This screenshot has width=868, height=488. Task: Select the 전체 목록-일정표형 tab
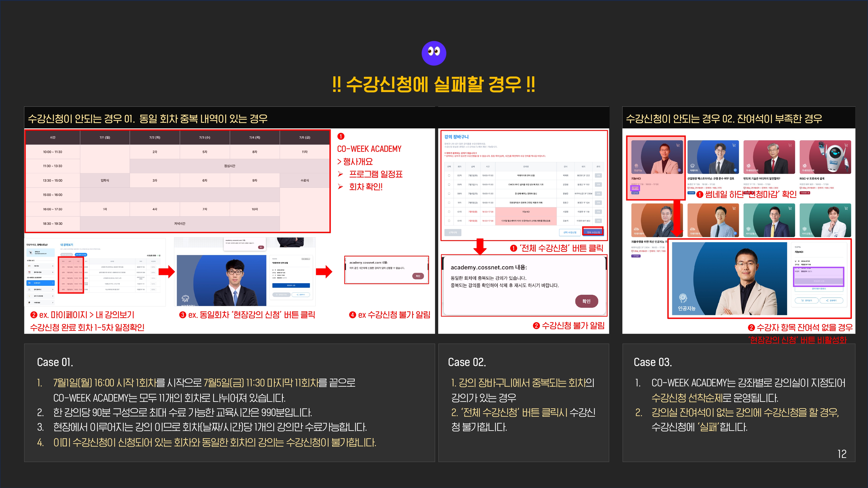(67, 255)
